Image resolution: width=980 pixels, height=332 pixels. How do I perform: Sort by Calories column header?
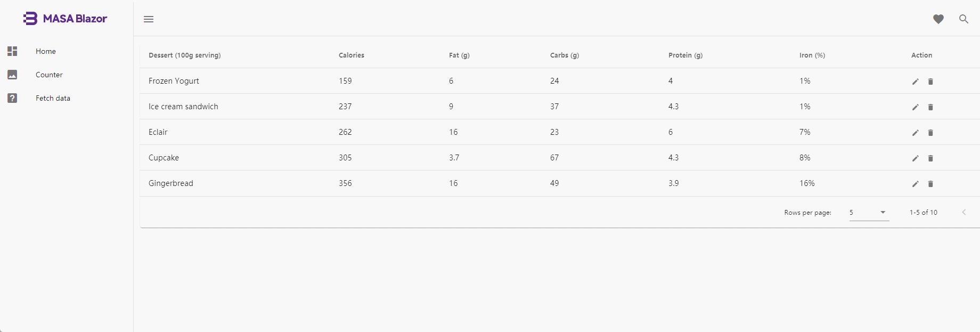[x=352, y=55]
